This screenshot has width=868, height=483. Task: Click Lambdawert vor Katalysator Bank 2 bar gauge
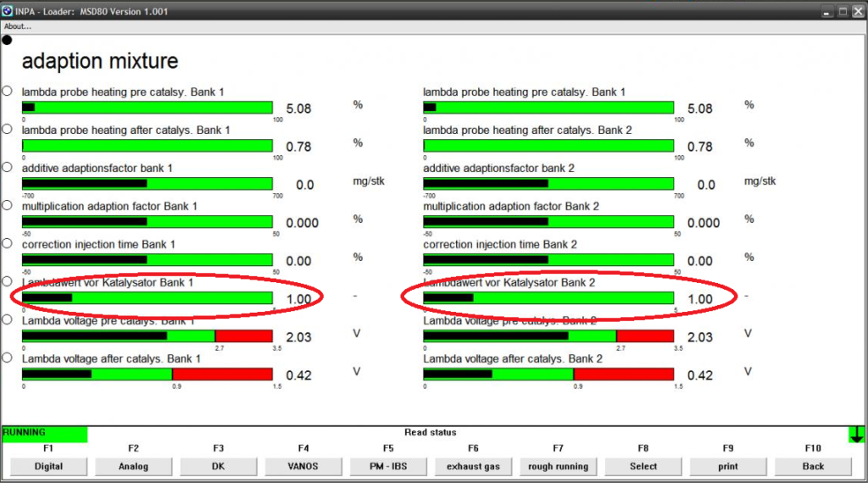(548, 298)
